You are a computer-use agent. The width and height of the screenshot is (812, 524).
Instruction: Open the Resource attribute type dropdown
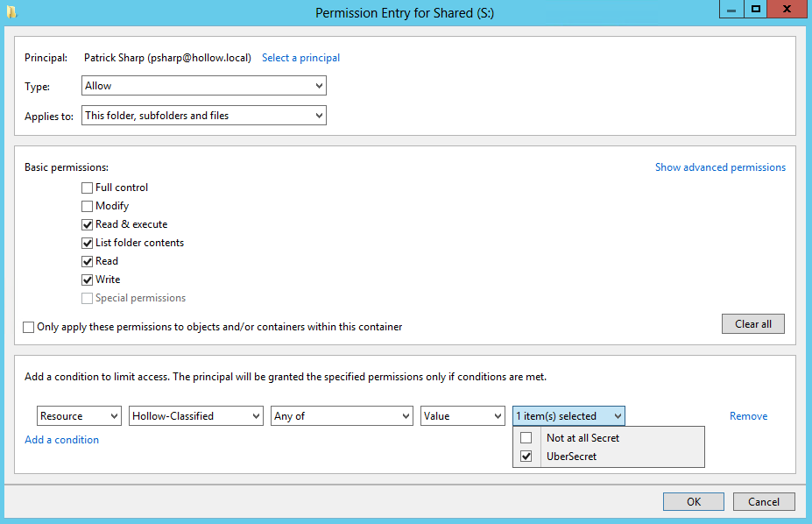(79, 416)
